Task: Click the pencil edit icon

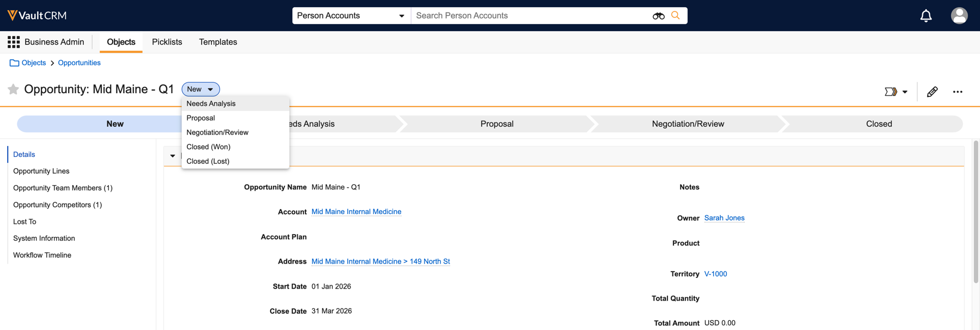Action: (x=932, y=91)
